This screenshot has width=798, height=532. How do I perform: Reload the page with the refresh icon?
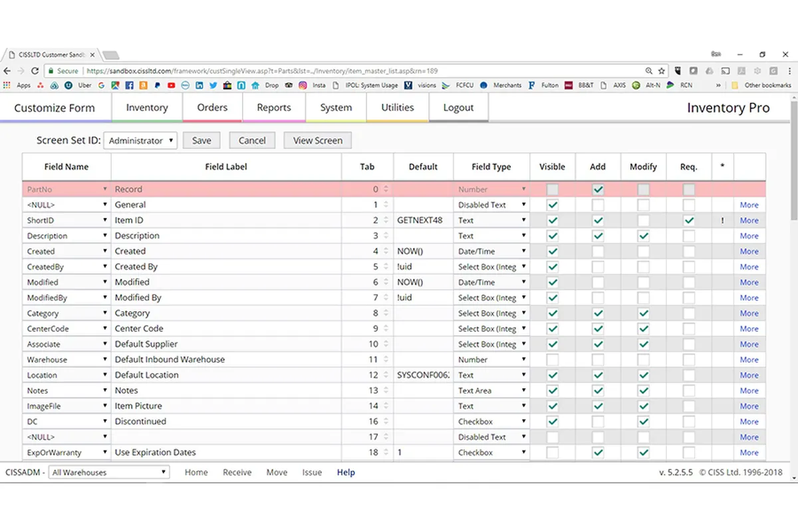coord(35,70)
